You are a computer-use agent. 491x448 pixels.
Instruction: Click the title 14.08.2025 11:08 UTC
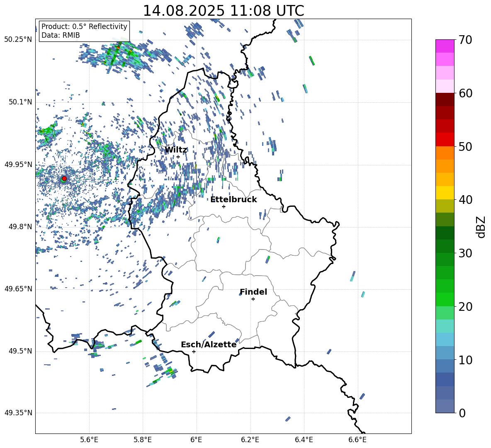click(x=224, y=11)
